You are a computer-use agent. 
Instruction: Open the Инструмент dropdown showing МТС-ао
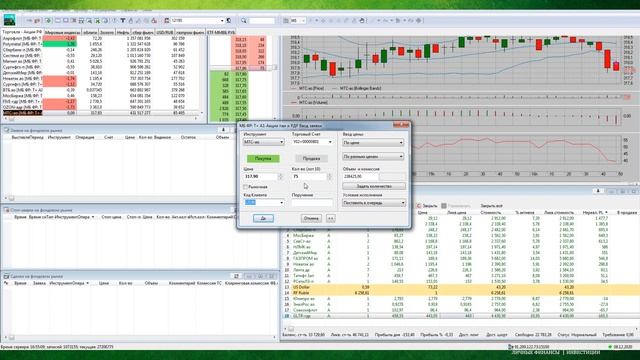click(x=264, y=142)
